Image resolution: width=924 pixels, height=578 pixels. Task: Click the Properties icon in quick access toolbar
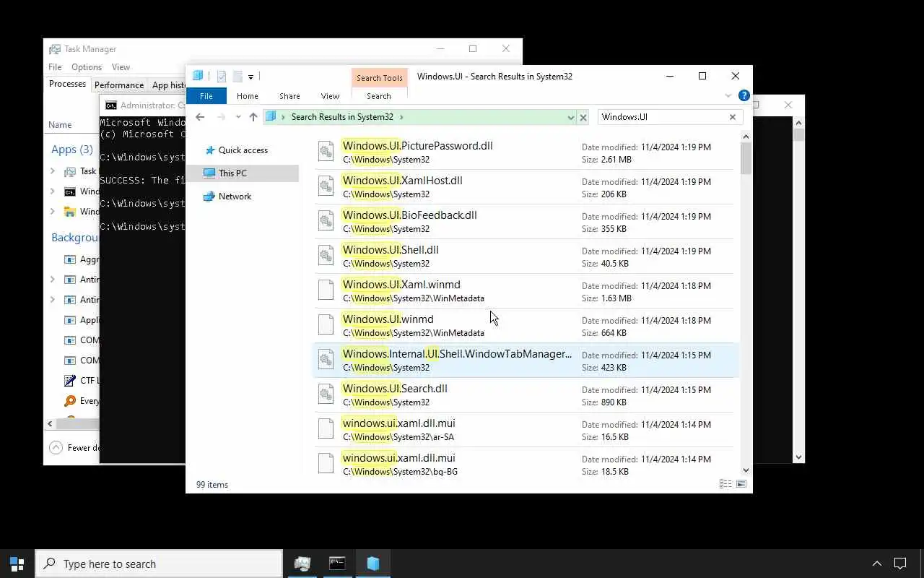(x=222, y=77)
